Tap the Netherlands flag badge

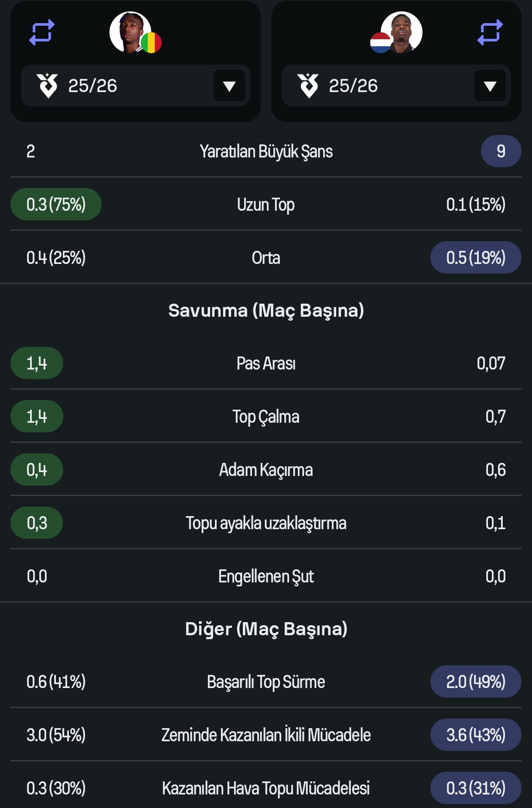(381, 43)
